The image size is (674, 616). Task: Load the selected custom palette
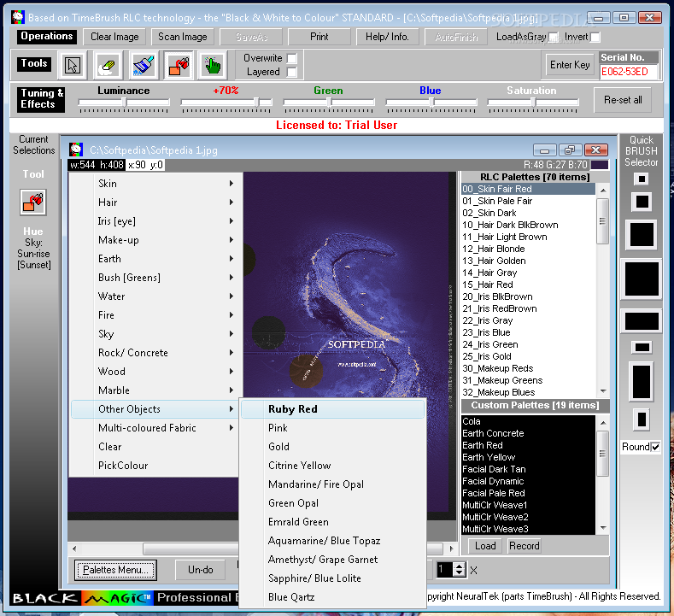485,546
